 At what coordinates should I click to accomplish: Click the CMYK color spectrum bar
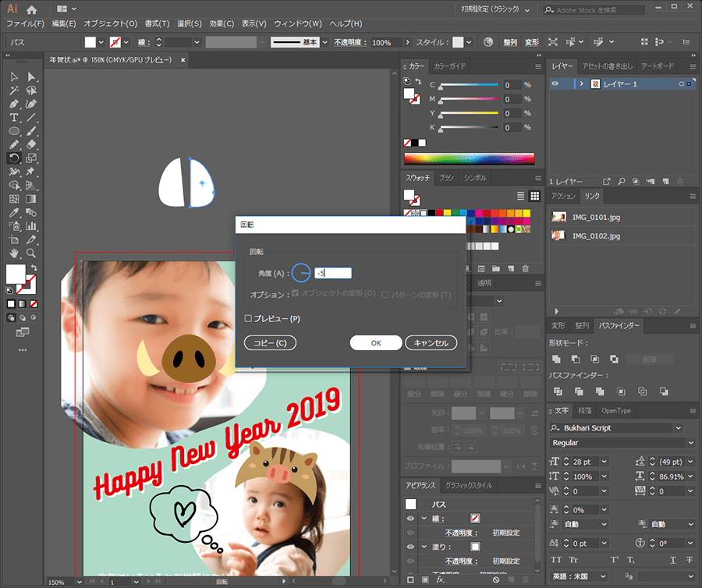(x=469, y=158)
